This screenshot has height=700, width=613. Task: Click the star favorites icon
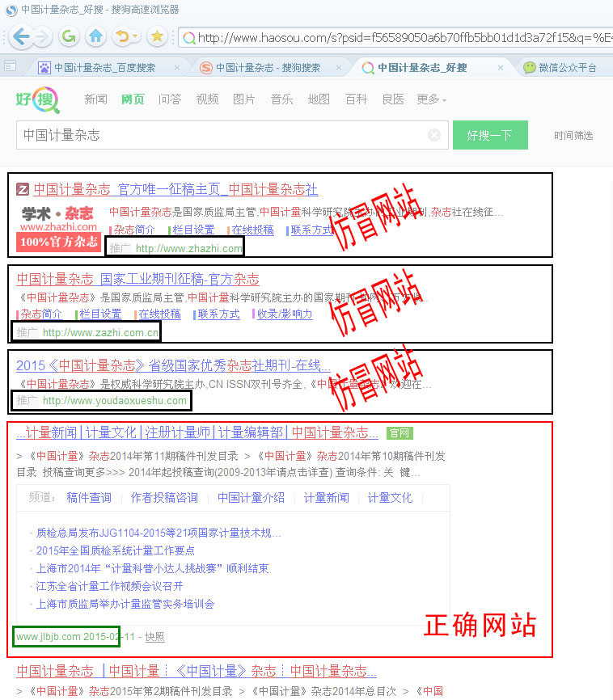[157, 36]
